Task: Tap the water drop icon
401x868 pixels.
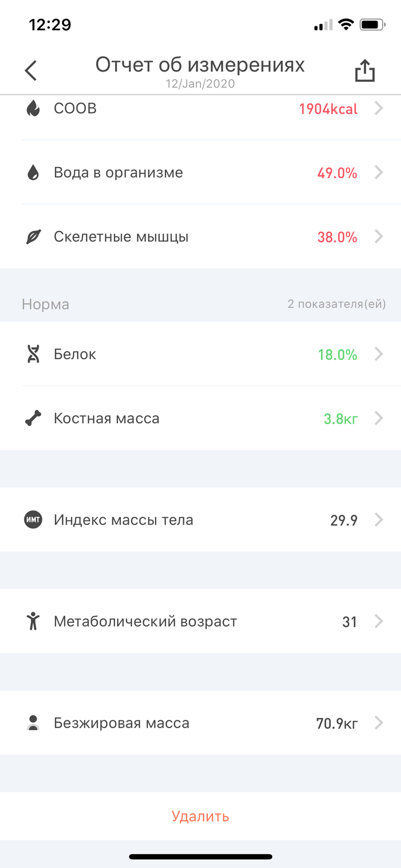Action: pos(33,172)
